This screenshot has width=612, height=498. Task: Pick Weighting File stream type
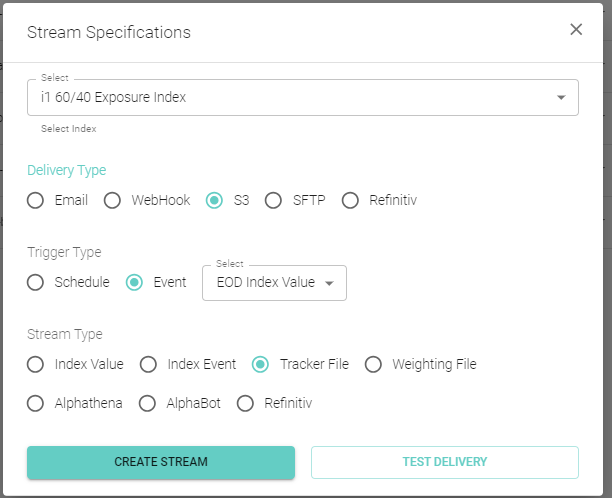click(x=373, y=364)
